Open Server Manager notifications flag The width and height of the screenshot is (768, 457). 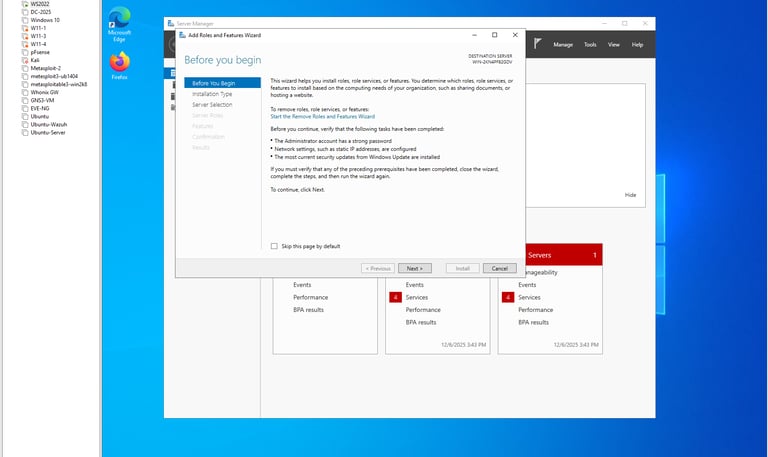537,44
